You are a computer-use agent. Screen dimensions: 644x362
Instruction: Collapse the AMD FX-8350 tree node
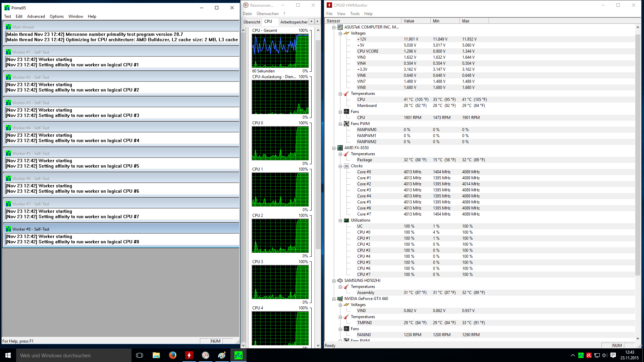click(x=334, y=148)
